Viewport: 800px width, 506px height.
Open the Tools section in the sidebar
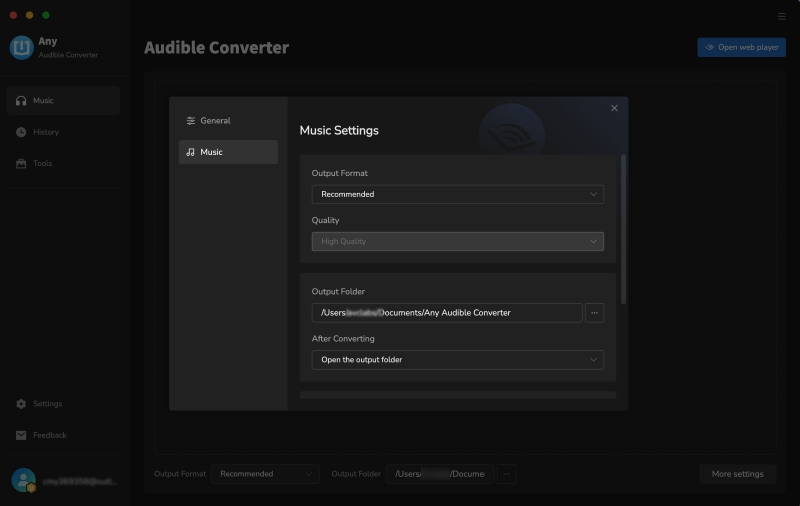point(64,163)
